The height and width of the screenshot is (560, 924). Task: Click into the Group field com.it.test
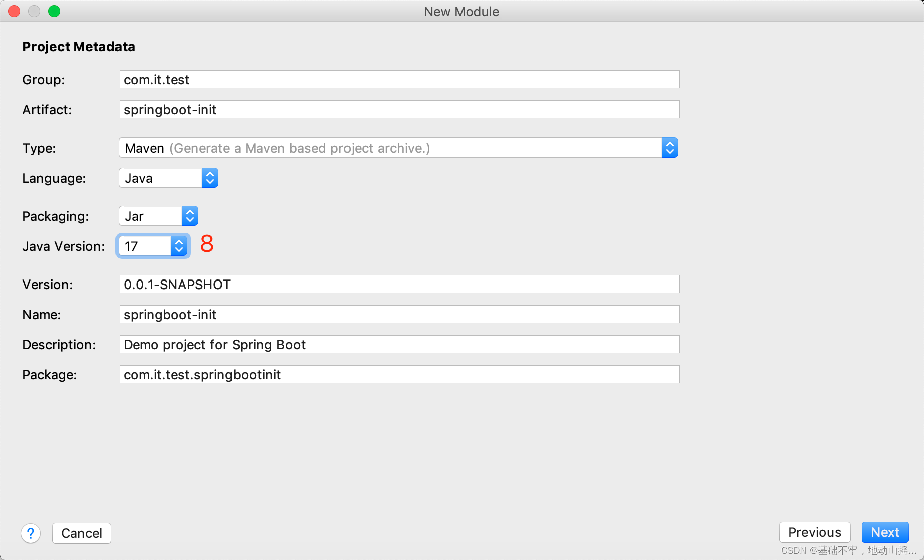click(x=400, y=80)
